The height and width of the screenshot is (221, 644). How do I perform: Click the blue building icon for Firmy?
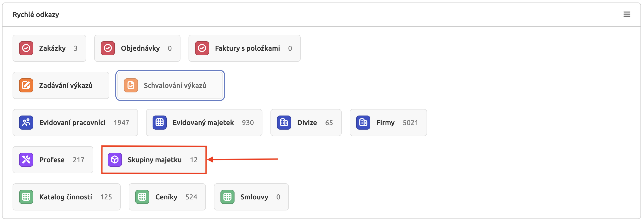pyautogui.click(x=363, y=123)
